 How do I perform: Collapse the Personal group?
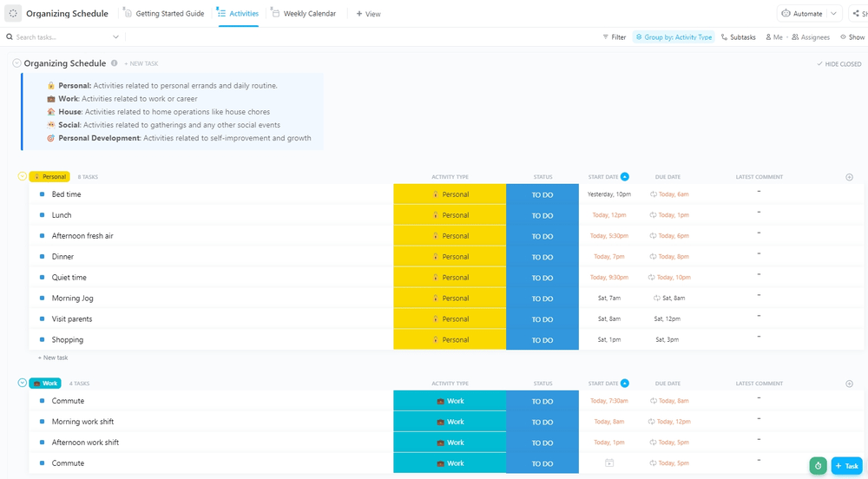[x=23, y=176]
